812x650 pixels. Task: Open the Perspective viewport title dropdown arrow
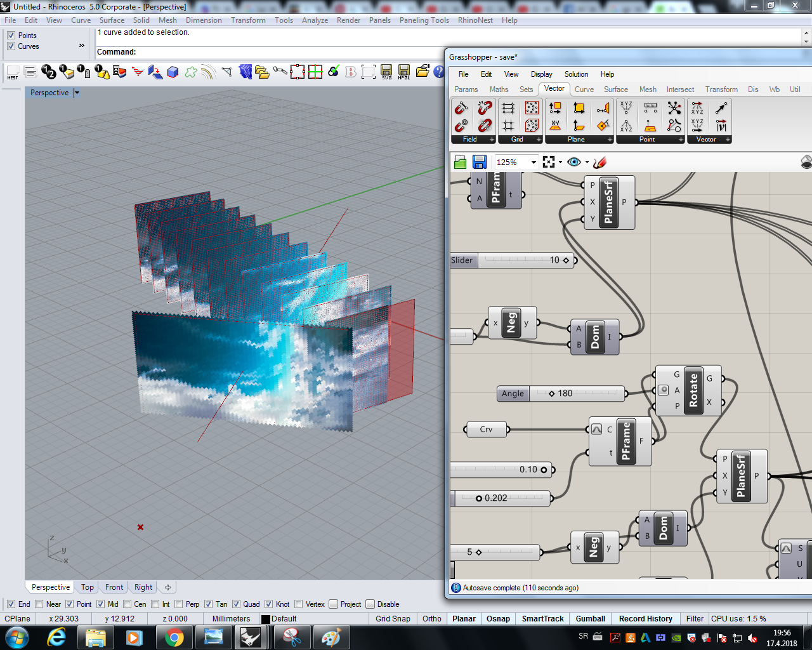pyautogui.click(x=77, y=93)
